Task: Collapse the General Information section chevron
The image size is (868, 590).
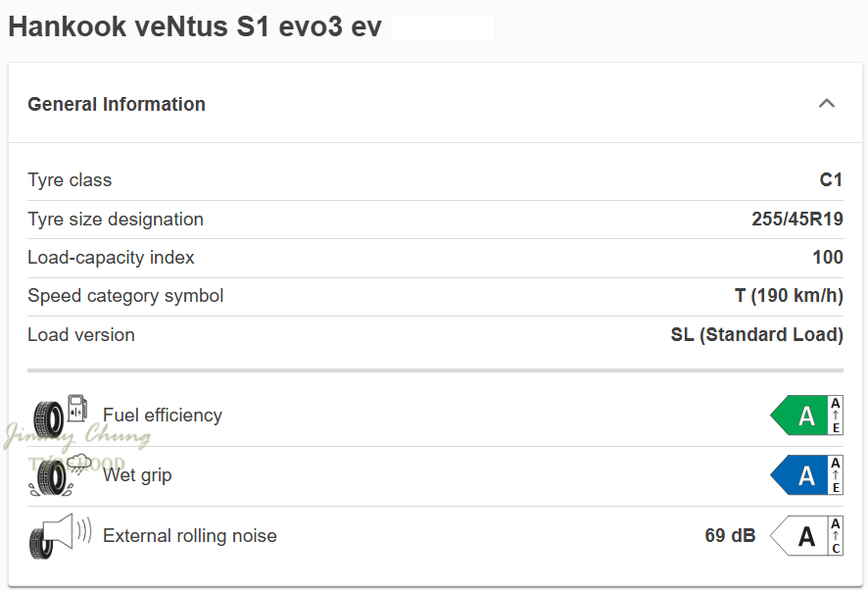Action: pyautogui.click(x=827, y=103)
